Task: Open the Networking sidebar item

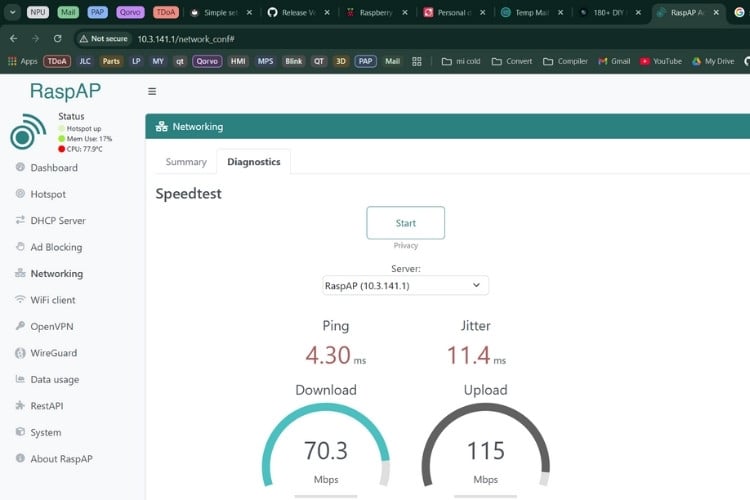Action: (56, 274)
